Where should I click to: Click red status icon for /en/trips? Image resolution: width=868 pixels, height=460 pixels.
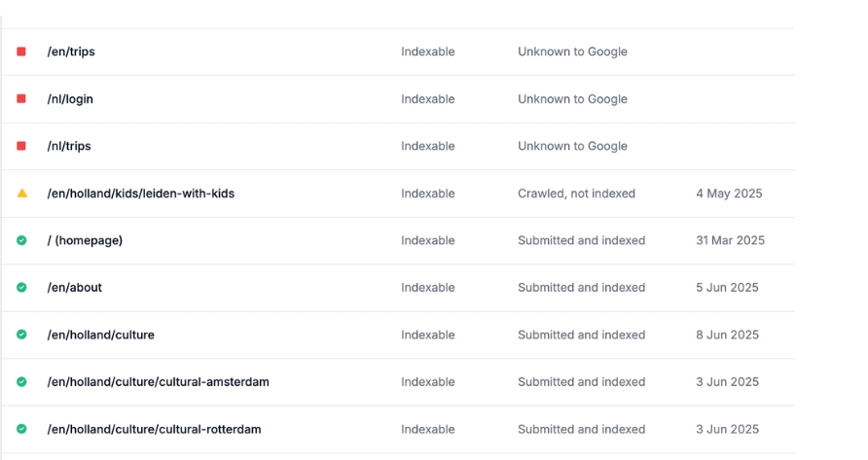coord(21,52)
